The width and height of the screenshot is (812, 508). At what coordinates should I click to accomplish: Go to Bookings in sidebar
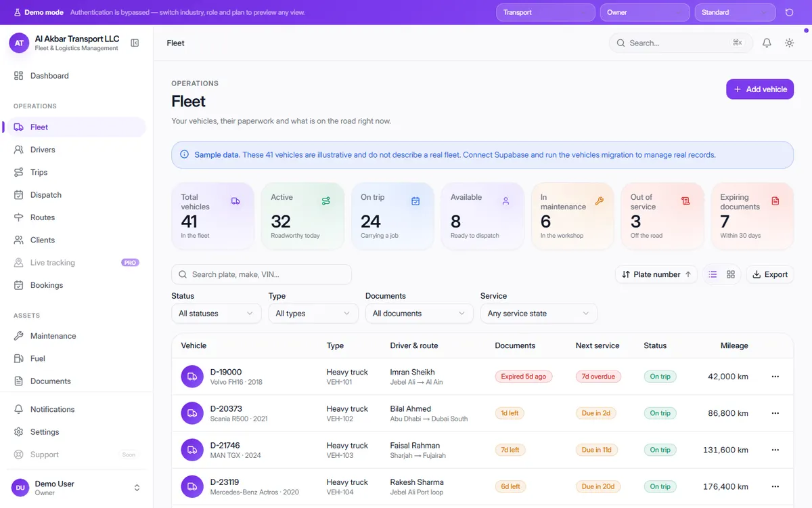pyautogui.click(x=76, y=285)
